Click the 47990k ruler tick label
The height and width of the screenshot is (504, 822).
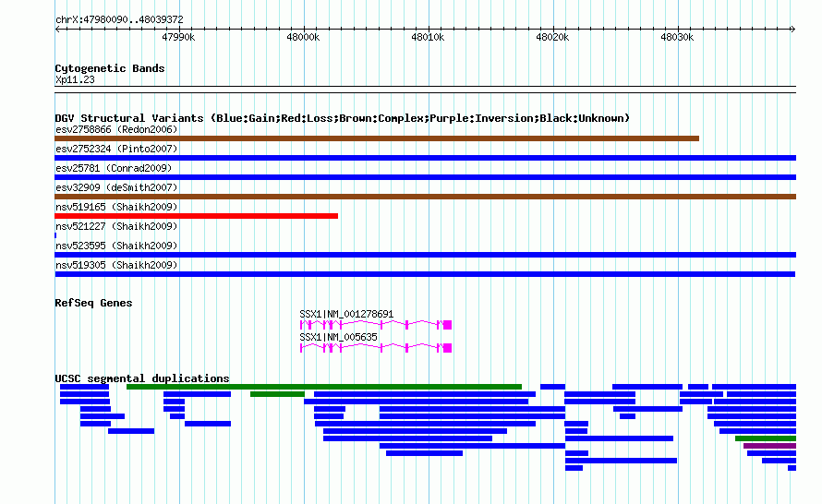tap(178, 37)
